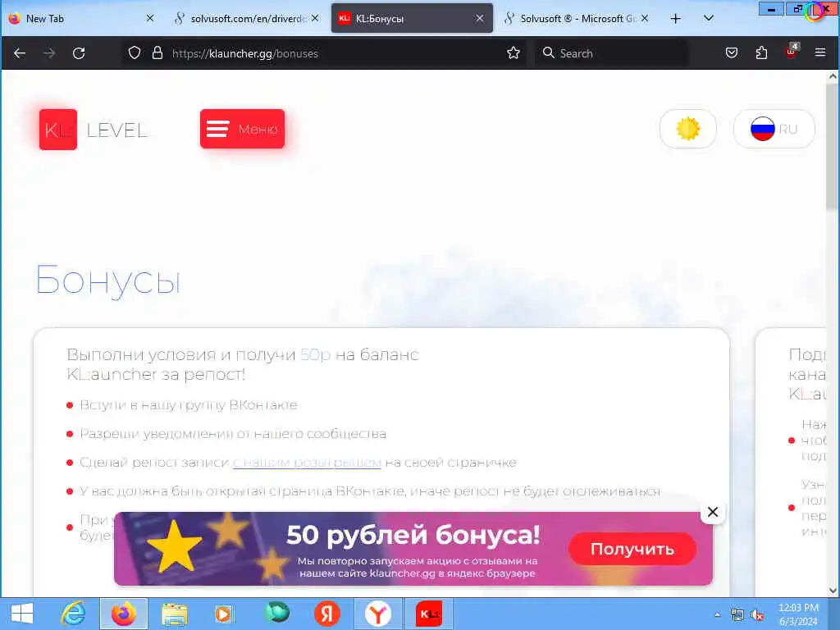
Task: Open the red Меню button
Action: pos(242,129)
